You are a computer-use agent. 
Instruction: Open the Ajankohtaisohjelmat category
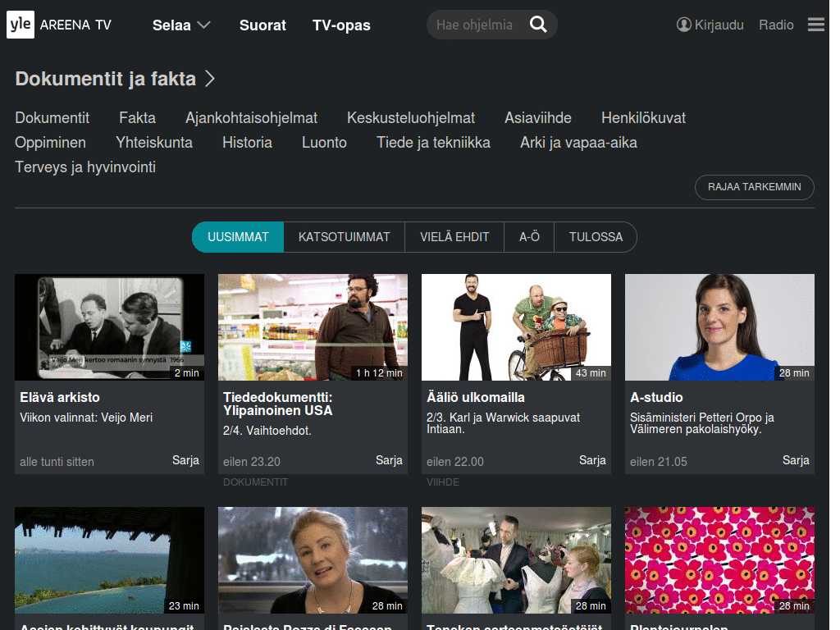tap(251, 118)
